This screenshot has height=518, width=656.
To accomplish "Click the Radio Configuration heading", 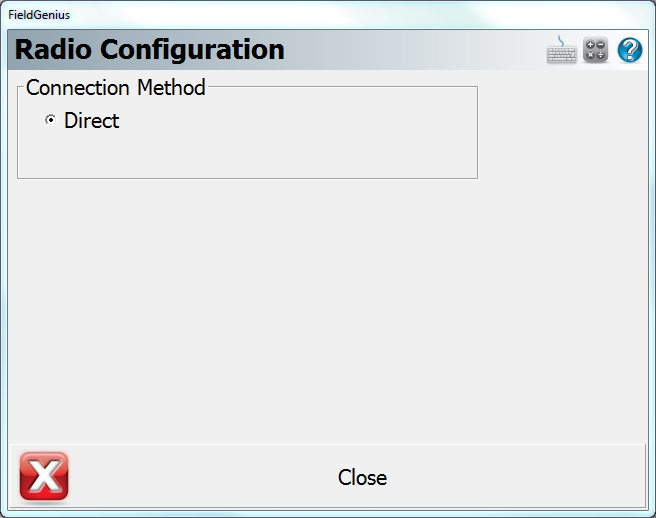I will [x=150, y=49].
